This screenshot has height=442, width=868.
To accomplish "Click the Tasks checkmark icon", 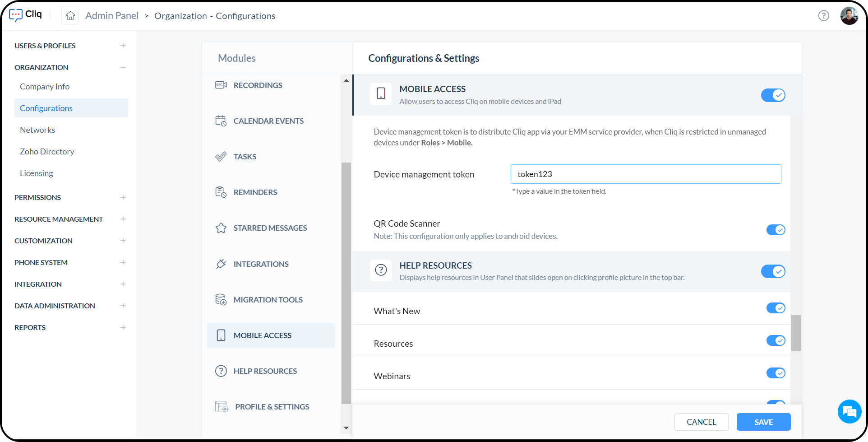I will (221, 156).
